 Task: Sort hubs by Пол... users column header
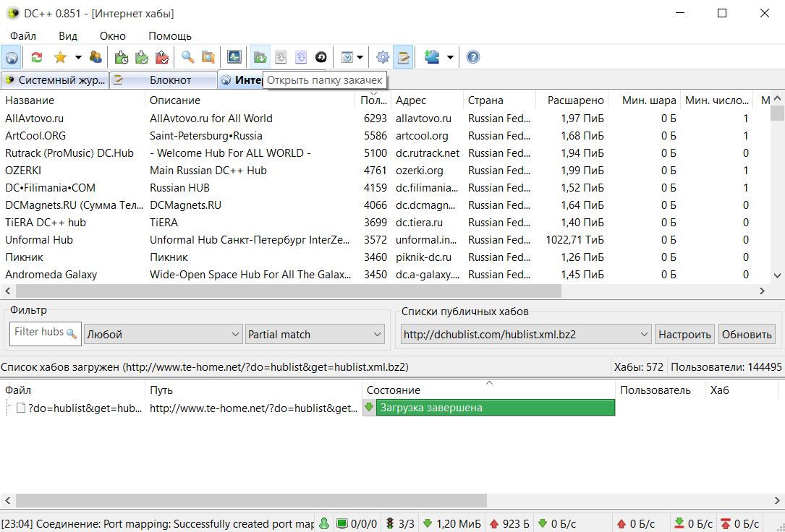point(373,100)
